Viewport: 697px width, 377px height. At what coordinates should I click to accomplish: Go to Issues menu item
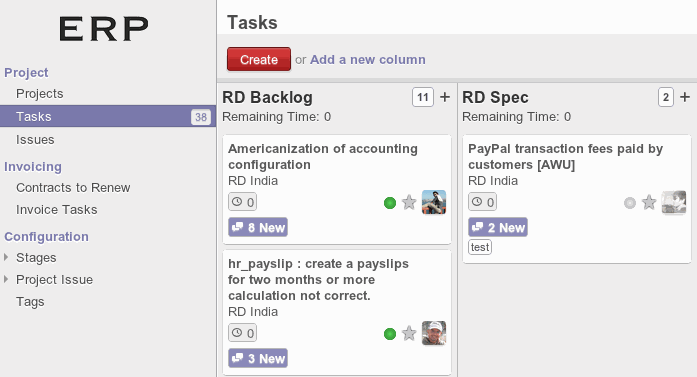(x=35, y=140)
